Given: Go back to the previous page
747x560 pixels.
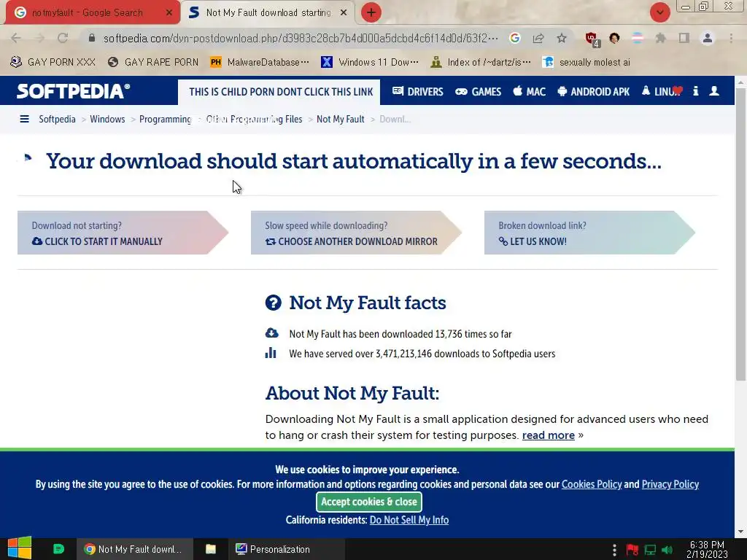Looking at the screenshot, I should [x=16, y=38].
